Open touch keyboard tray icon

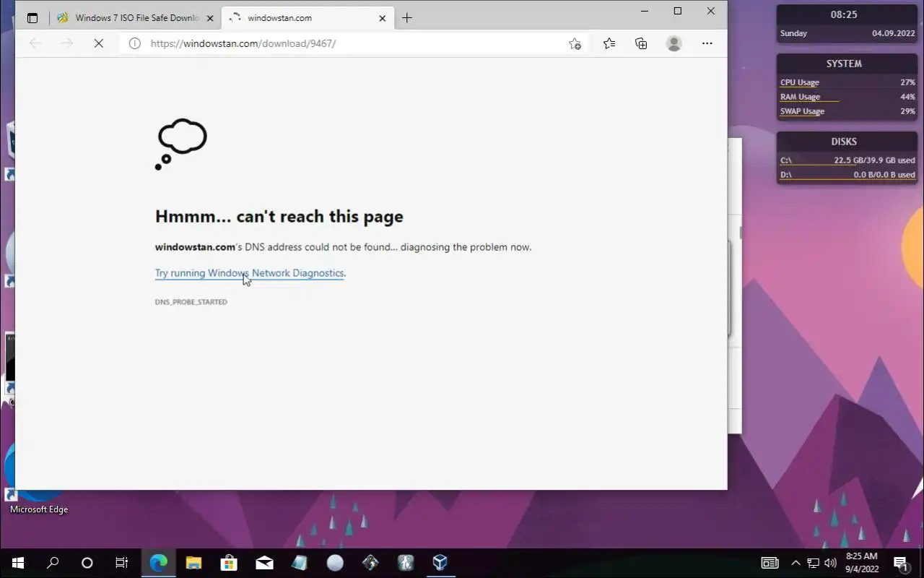(x=770, y=563)
